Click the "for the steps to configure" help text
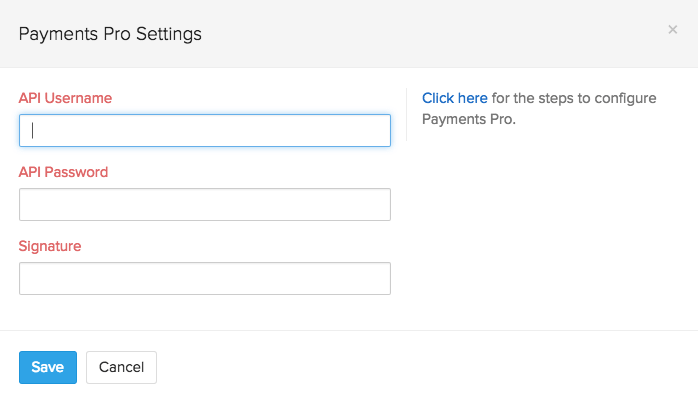The image size is (698, 403). [x=573, y=98]
